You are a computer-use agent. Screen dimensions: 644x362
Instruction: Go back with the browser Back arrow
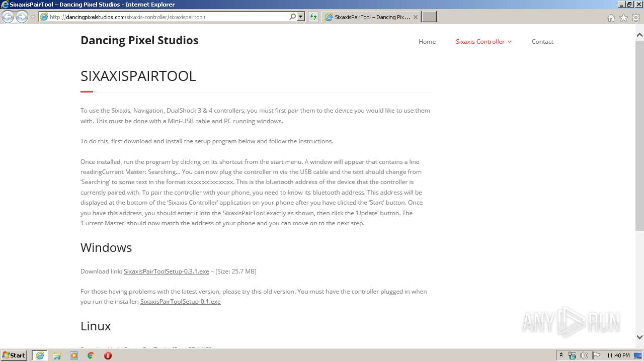click(x=8, y=17)
